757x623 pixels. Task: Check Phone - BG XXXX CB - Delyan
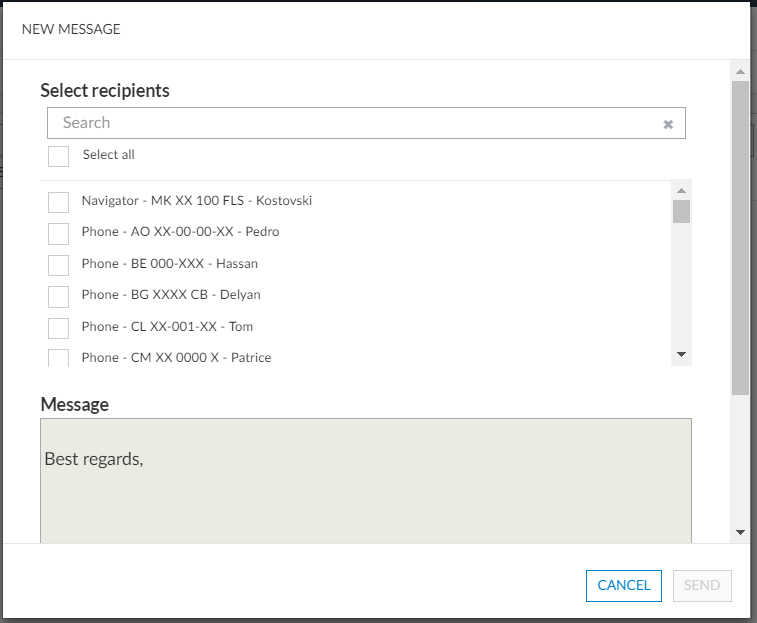pos(59,296)
